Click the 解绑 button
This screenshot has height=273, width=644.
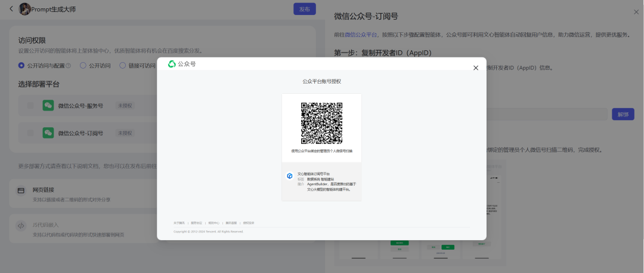coord(623,115)
